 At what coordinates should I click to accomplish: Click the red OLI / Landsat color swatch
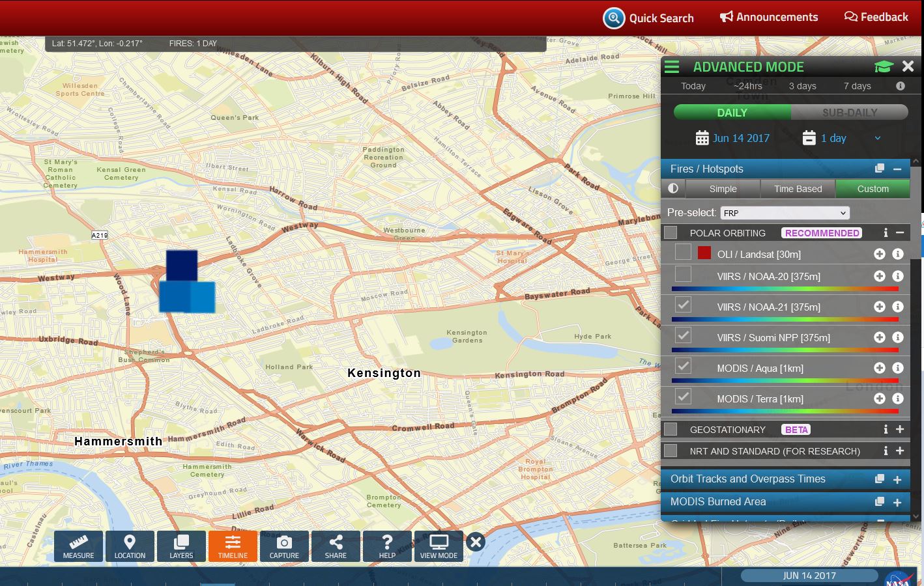pyautogui.click(x=704, y=253)
